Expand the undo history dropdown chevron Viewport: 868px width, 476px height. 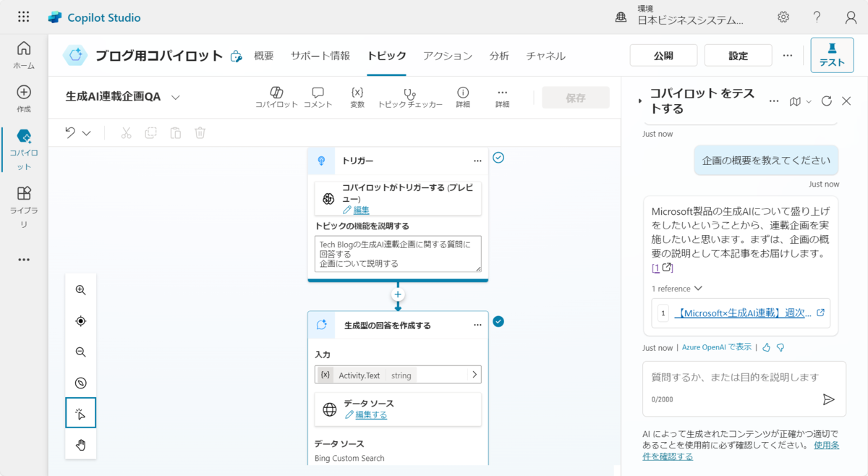coord(87,133)
